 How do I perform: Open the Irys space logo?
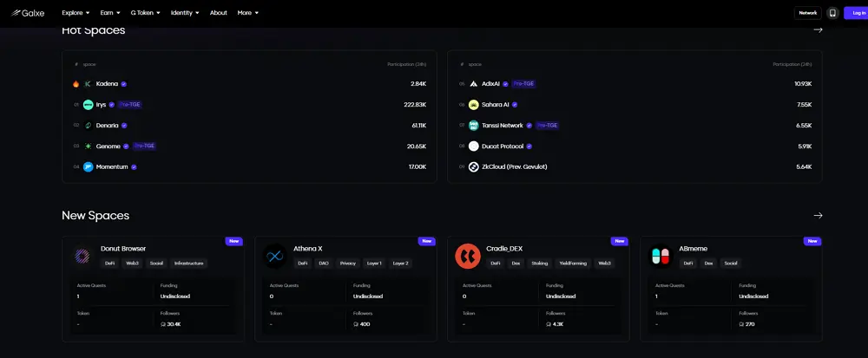tap(88, 104)
